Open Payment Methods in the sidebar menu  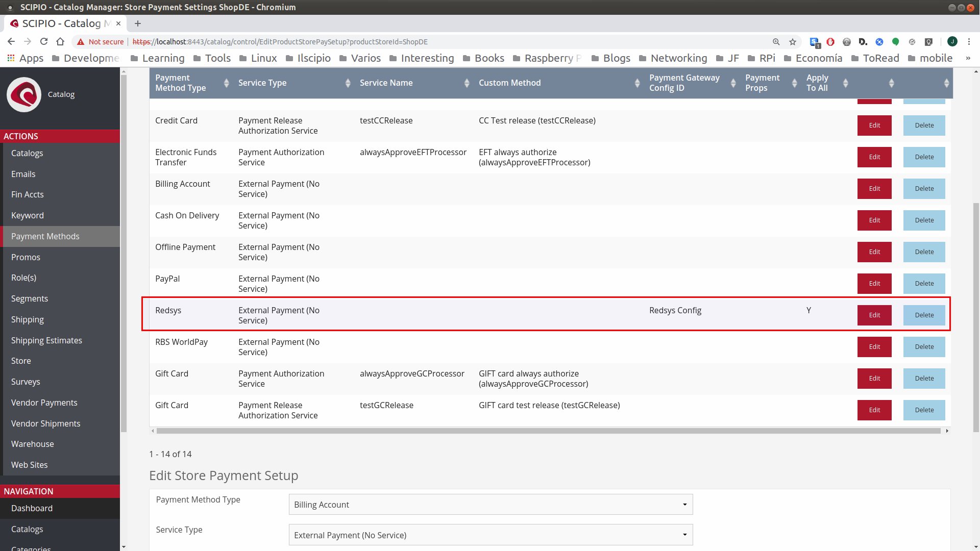(x=45, y=236)
